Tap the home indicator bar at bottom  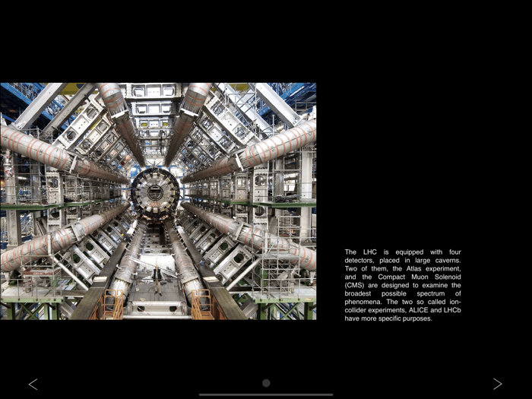(266, 394)
